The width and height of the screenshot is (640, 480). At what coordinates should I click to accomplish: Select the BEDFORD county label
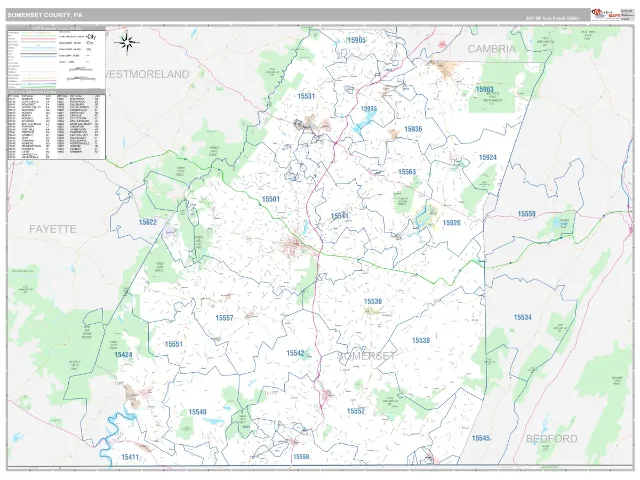(x=551, y=439)
